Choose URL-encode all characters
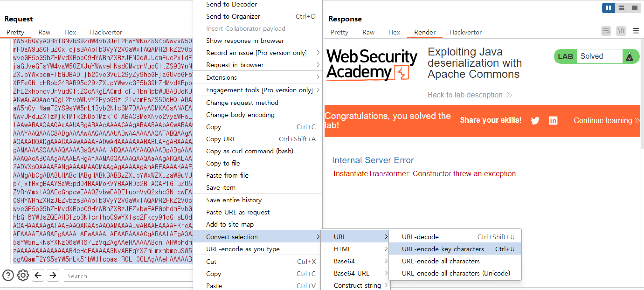Image resolution: width=644 pixels, height=290 pixels. [455, 261]
